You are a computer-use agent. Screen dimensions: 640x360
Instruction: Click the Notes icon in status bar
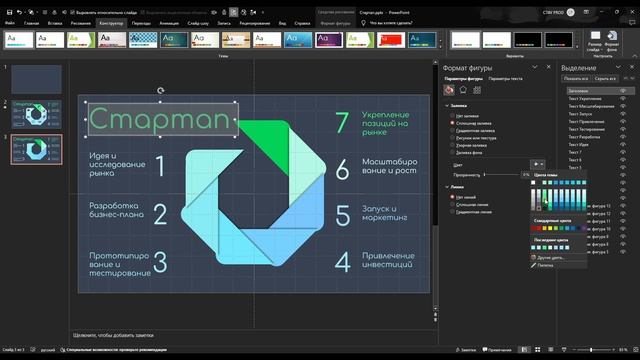(x=458, y=350)
